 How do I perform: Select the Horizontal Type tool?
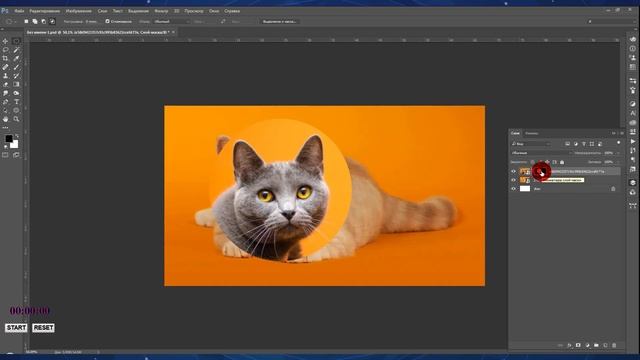(x=16, y=102)
